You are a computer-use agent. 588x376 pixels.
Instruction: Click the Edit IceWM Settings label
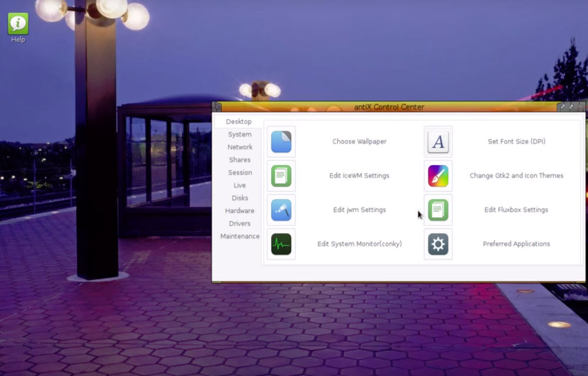point(359,176)
